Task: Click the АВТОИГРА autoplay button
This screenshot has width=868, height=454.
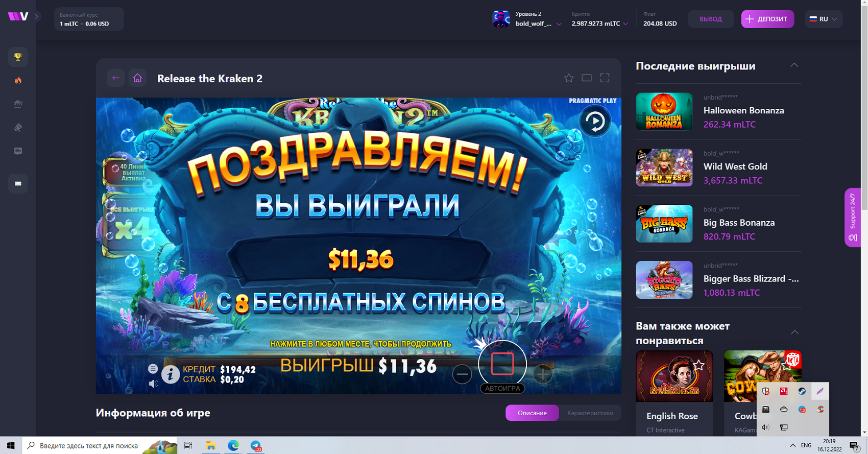Action: [x=502, y=389]
